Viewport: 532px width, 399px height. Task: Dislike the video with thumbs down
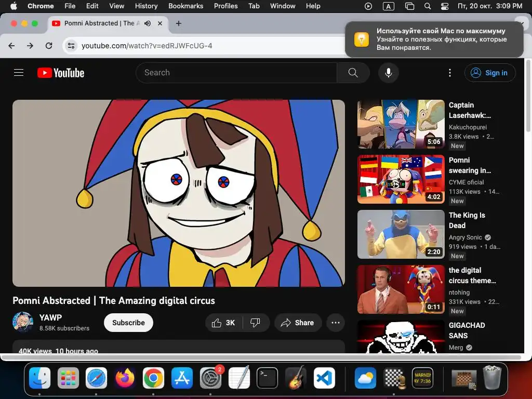[x=256, y=323]
